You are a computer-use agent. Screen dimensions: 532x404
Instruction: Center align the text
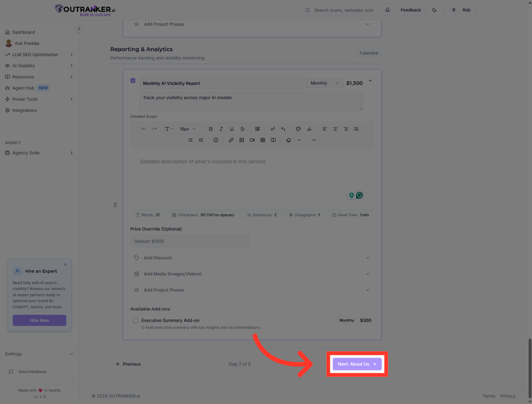coord(335,129)
